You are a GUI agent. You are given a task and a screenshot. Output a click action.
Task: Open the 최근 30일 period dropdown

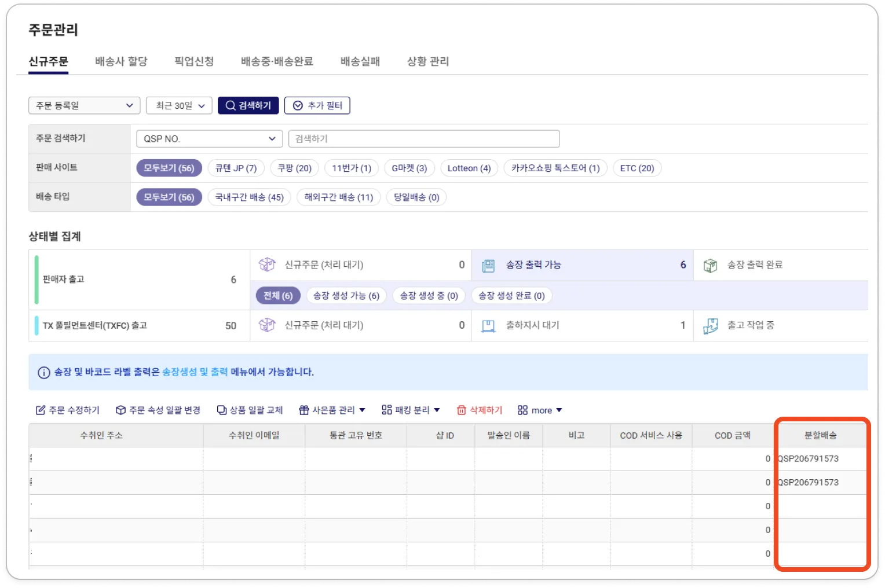pyautogui.click(x=179, y=105)
